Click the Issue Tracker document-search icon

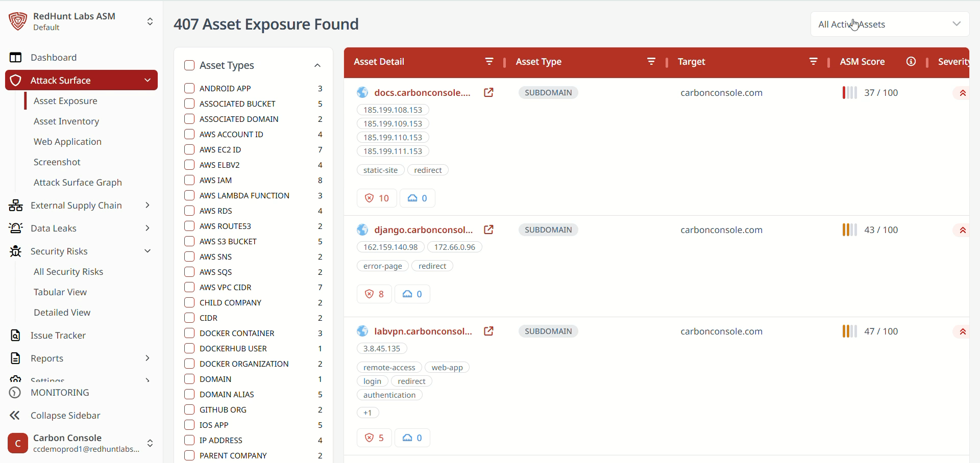click(16, 336)
